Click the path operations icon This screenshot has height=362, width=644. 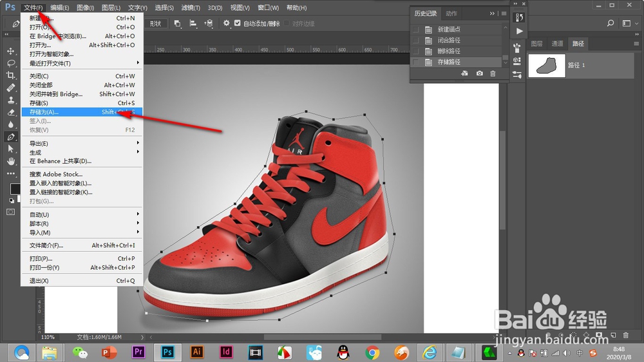178,23
